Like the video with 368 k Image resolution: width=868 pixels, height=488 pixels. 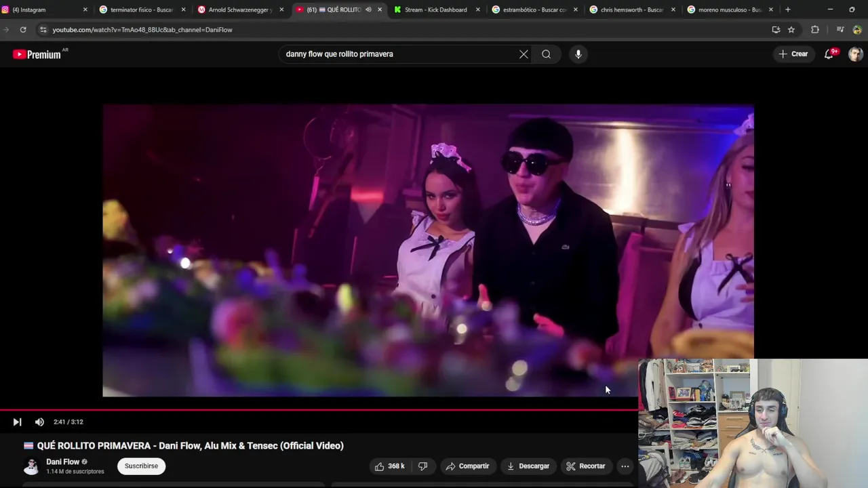coord(389,466)
